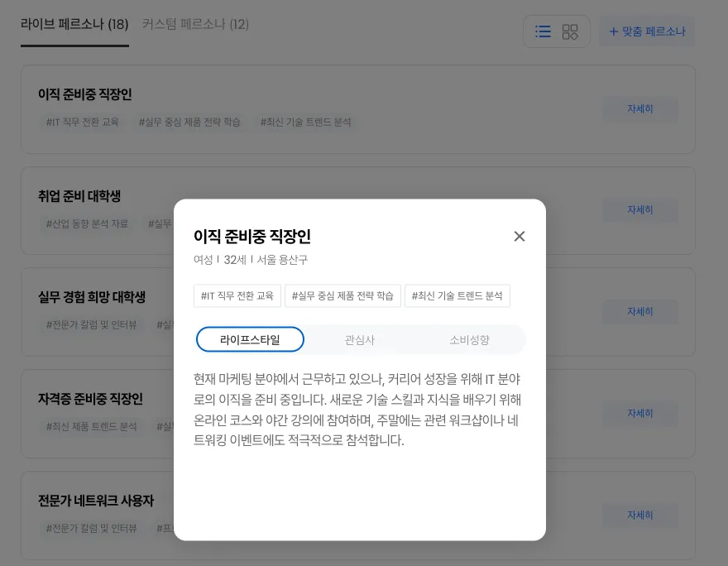The image size is (728, 566).
Task: Open 자세히 for 이직 준비중 직장인 card
Action: pos(639,108)
